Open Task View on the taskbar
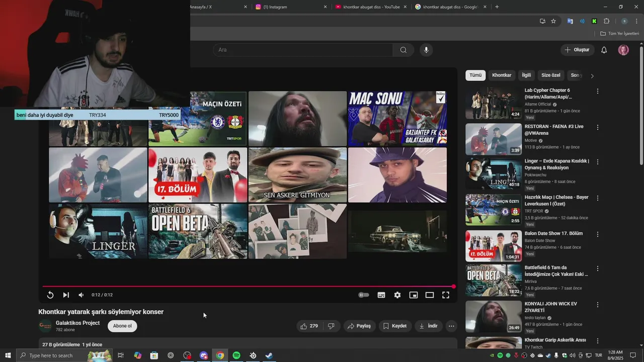This screenshot has height=362, width=644. click(x=121, y=355)
